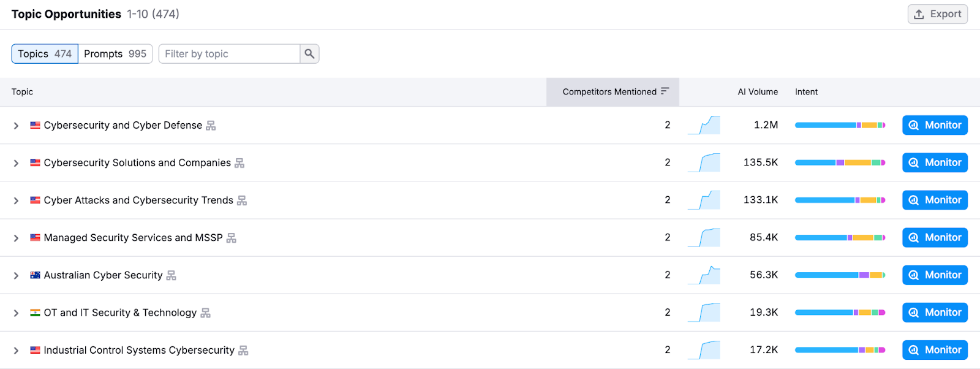Expand the Australian Cyber Security topic row

tap(16, 276)
